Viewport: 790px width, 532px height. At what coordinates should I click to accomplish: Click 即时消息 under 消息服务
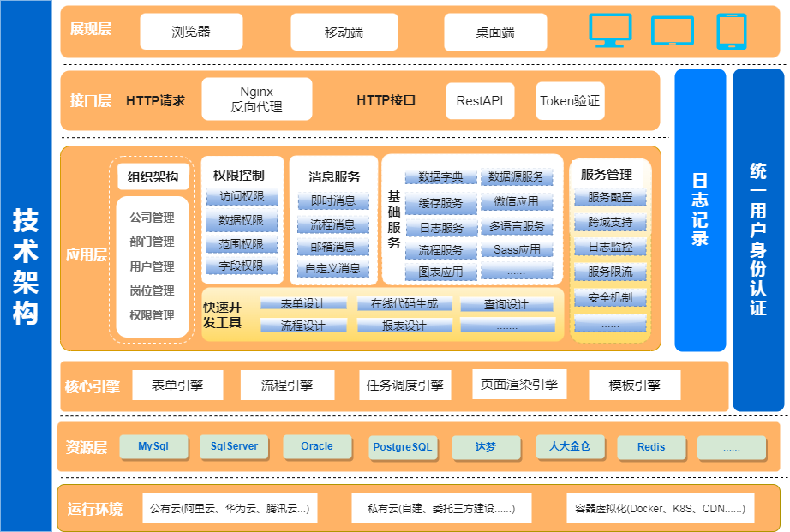[332, 201]
